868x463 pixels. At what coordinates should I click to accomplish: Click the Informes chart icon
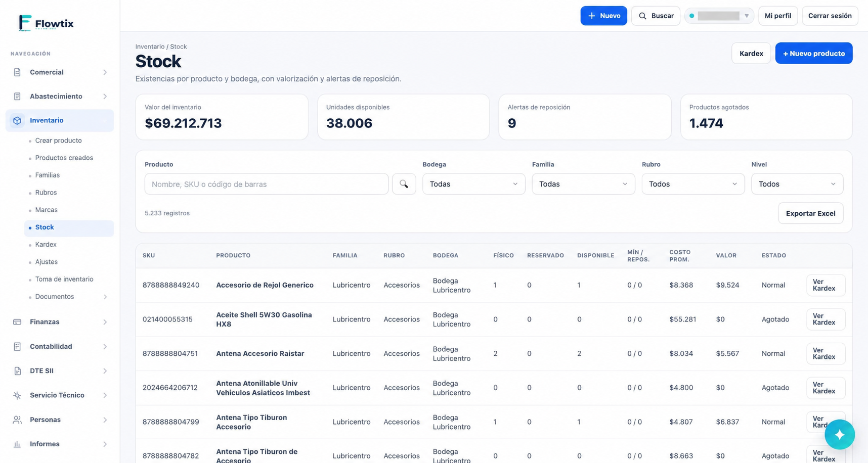click(17, 444)
